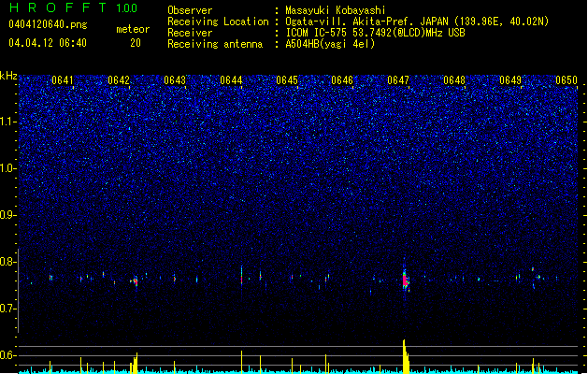The height and width of the screenshot is (374, 588).
Task: Click the 0.8 kHz axis label
Action: coord(7,262)
